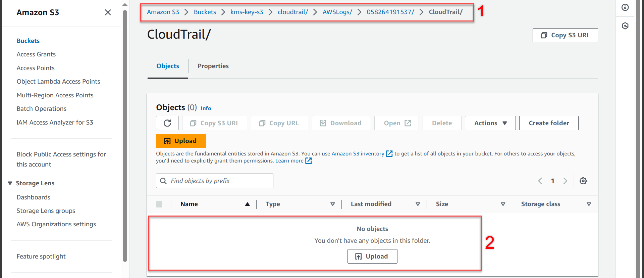Collapse the Storage Lens section

coord(10,183)
